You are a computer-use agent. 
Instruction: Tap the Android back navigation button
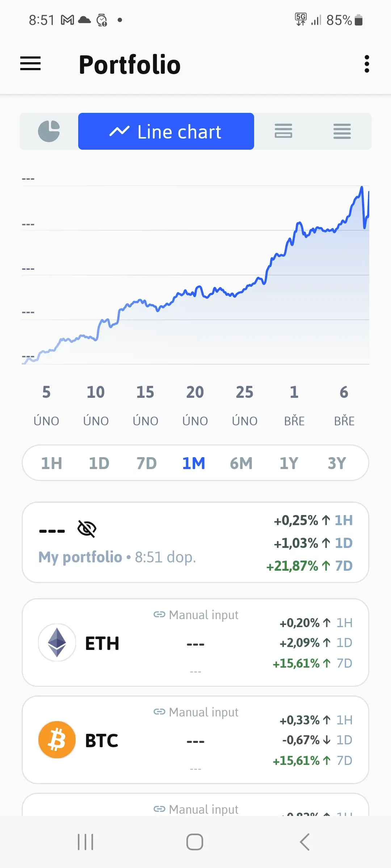[305, 842]
